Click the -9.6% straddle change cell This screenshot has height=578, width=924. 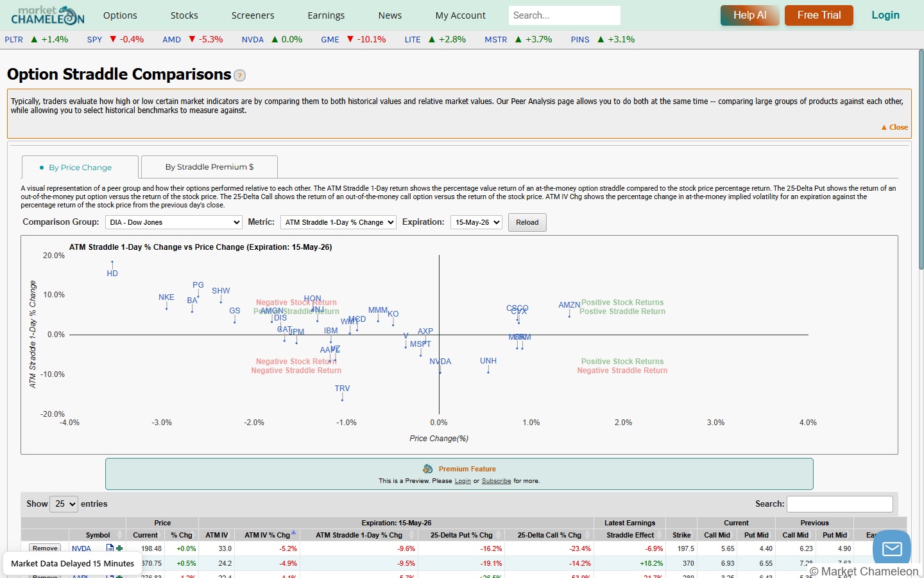pyautogui.click(x=359, y=548)
